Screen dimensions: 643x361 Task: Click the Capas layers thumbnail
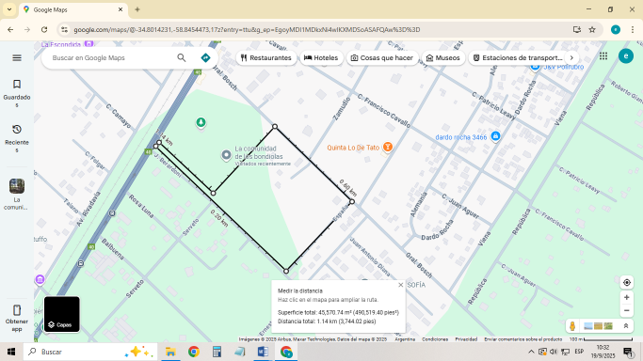(x=62, y=314)
